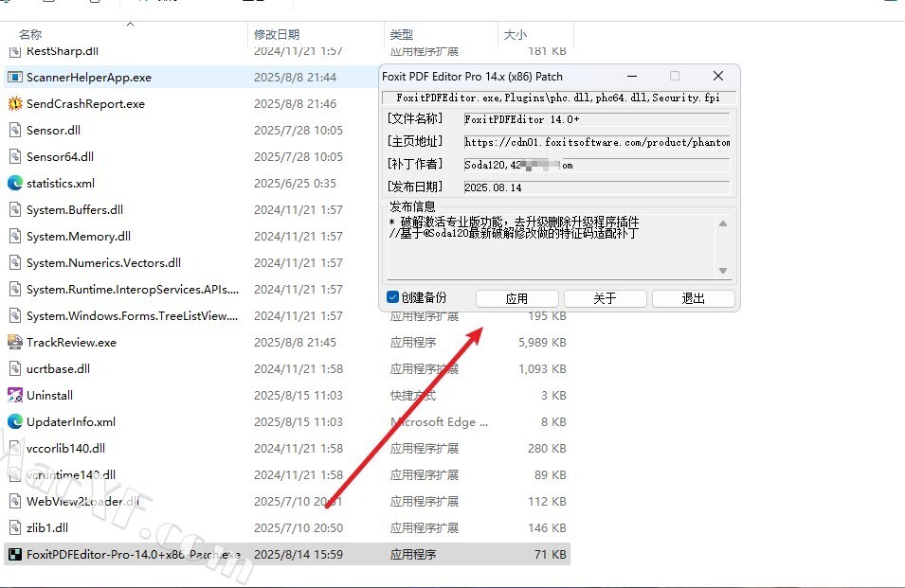Close the Foxit PDF Editor Patch dialog
The image size is (905, 588).
tap(718, 76)
